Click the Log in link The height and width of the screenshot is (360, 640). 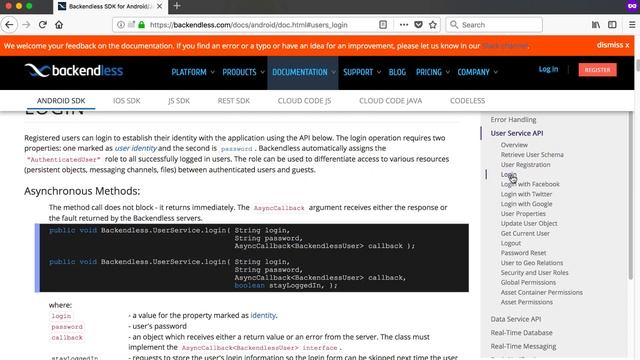[548, 69]
